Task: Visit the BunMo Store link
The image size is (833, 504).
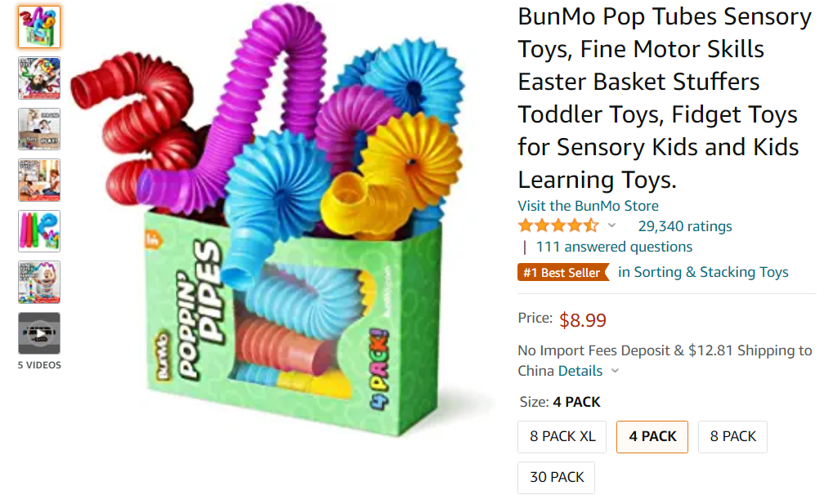Action: 588,206
